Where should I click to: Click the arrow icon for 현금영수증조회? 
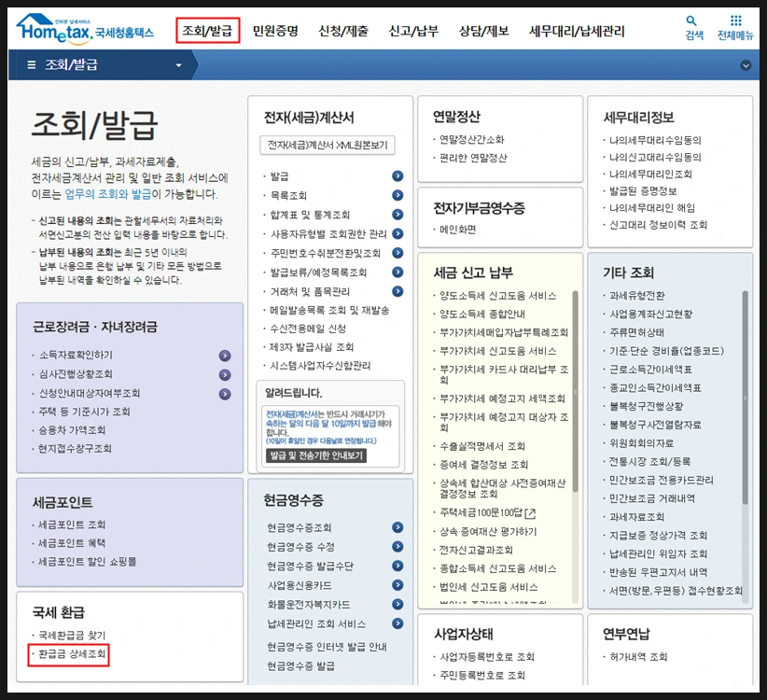pos(397,527)
